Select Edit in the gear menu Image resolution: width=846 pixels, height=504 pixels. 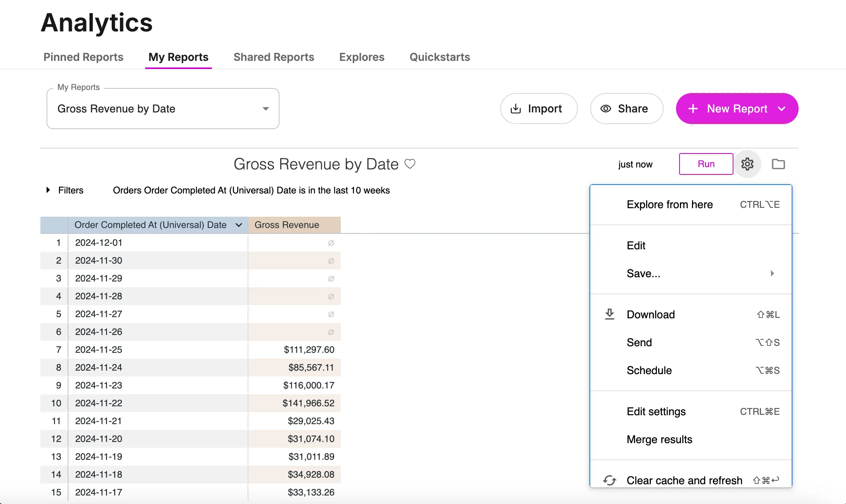click(x=691, y=245)
